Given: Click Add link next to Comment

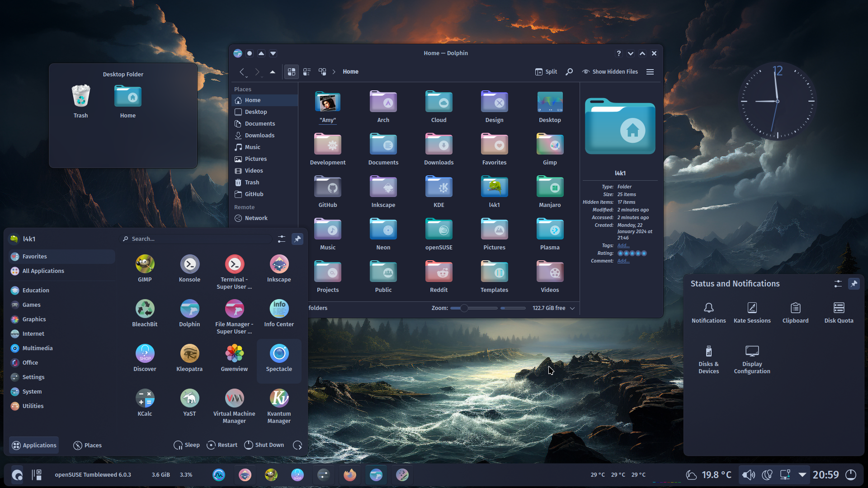Looking at the screenshot, I should [623, 261].
